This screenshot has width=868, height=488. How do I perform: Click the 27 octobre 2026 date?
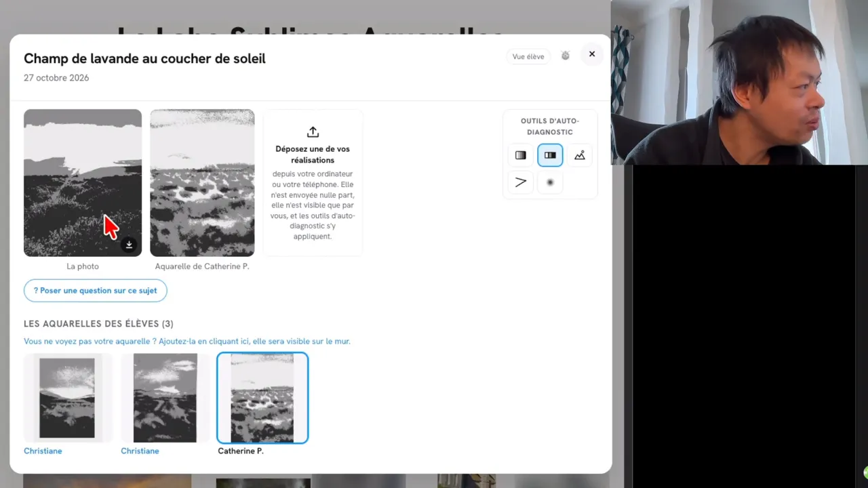tap(56, 78)
